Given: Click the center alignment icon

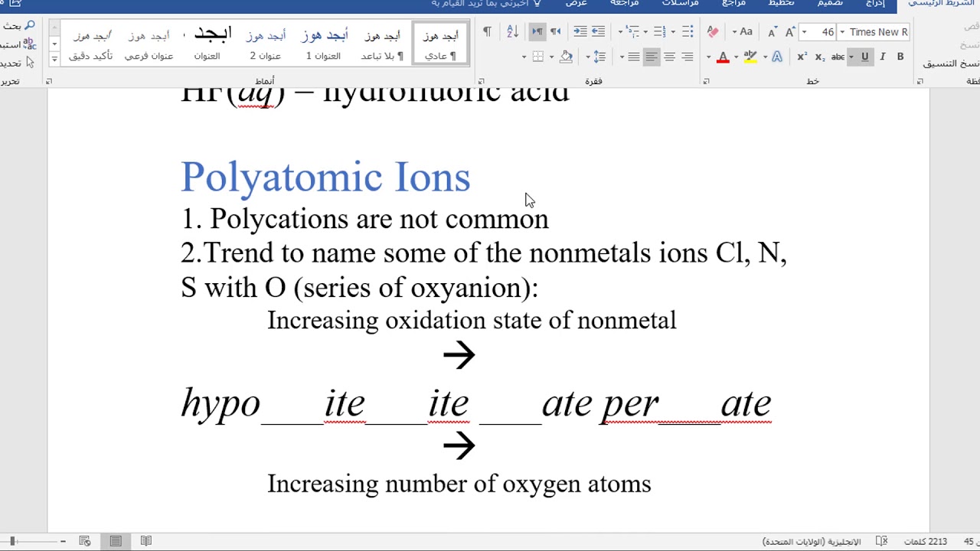Looking at the screenshot, I should [669, 57].
